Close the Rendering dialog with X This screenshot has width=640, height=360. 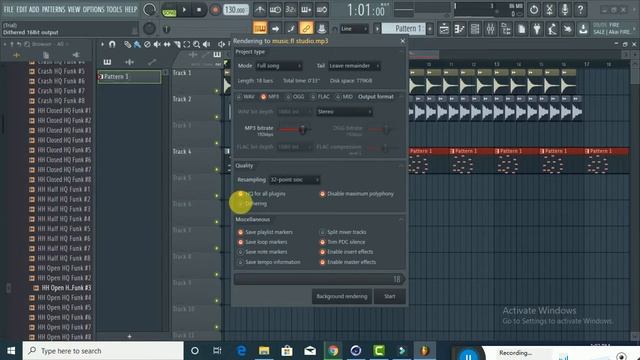[402, 41]
